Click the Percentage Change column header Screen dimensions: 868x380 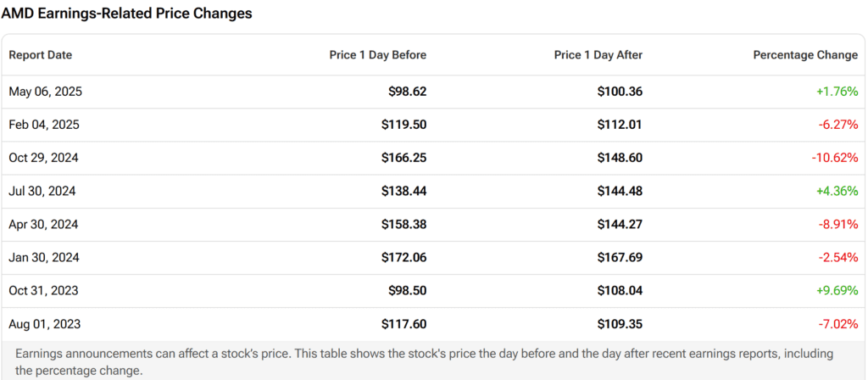tap(805, 55)
